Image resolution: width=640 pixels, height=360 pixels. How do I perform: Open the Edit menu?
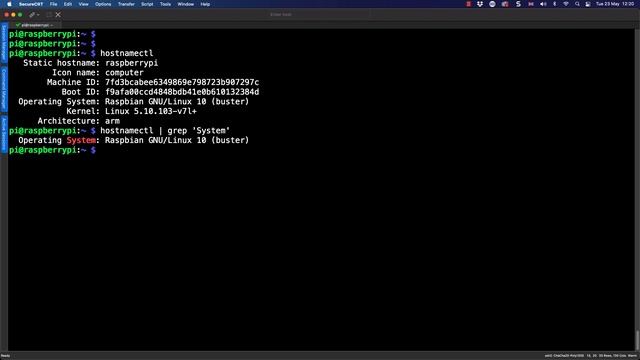[68, 4]
